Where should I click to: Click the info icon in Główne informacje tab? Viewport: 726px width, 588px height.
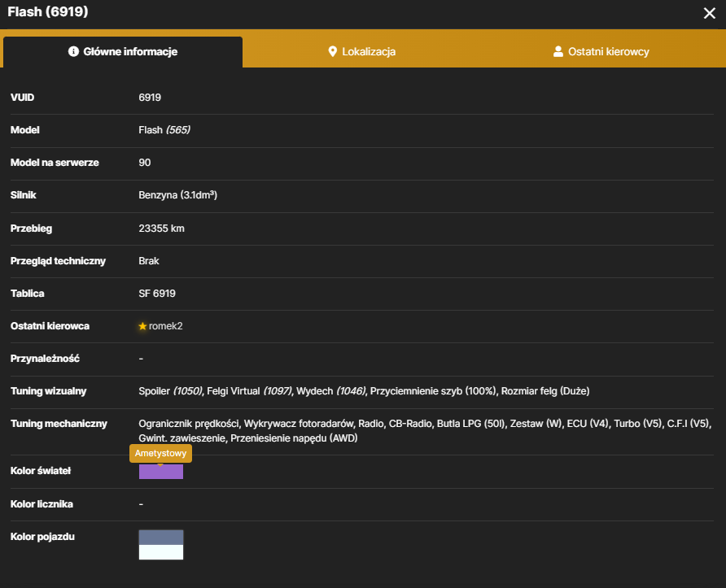(73, 51)
